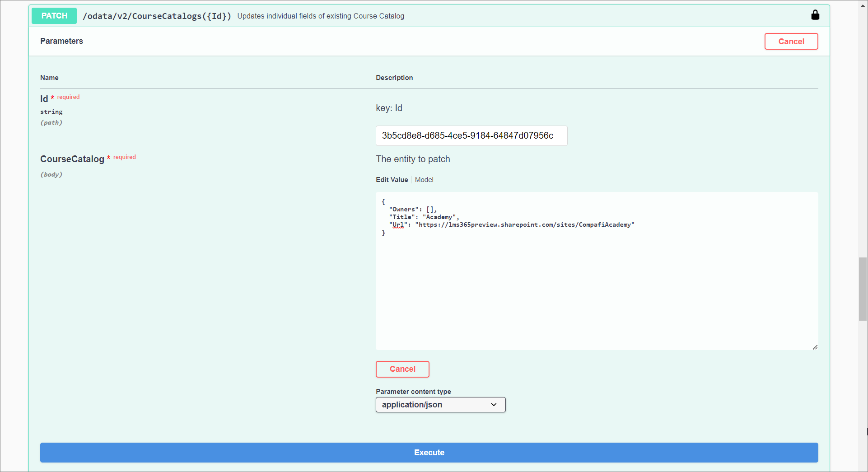868x472 pixels.
Task: Click the page's vertical scrollbar thumb
Action: (863, 289)
